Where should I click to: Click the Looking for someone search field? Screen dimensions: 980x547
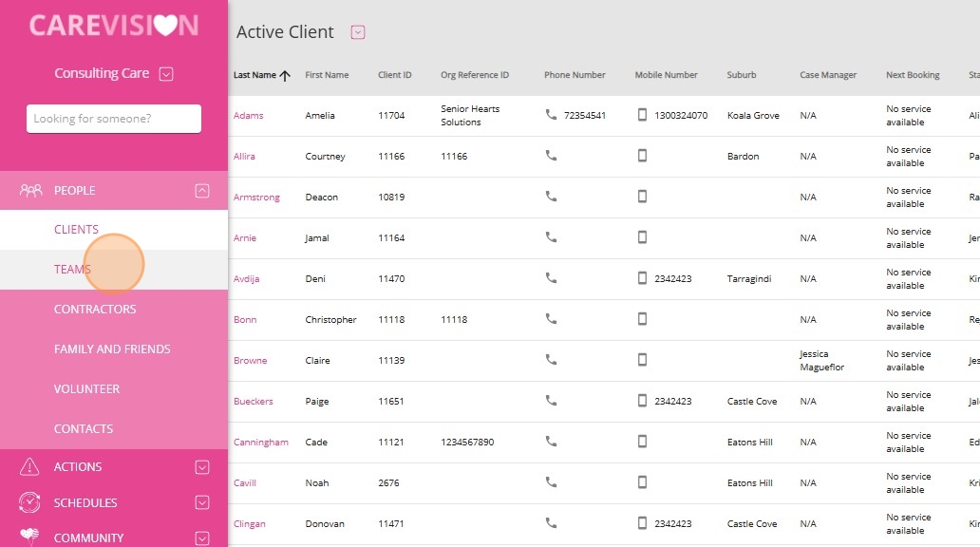click(114, 119)
